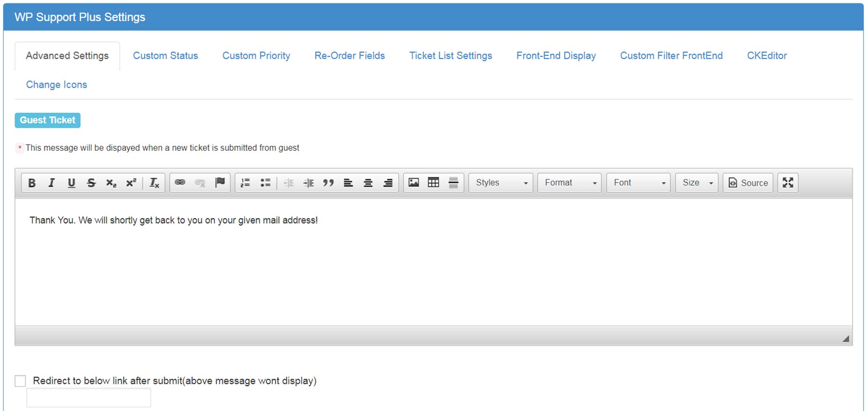Switch to the Custom Status tab
The height and width of the screenshot is (411, 868).
coord(165,56)
